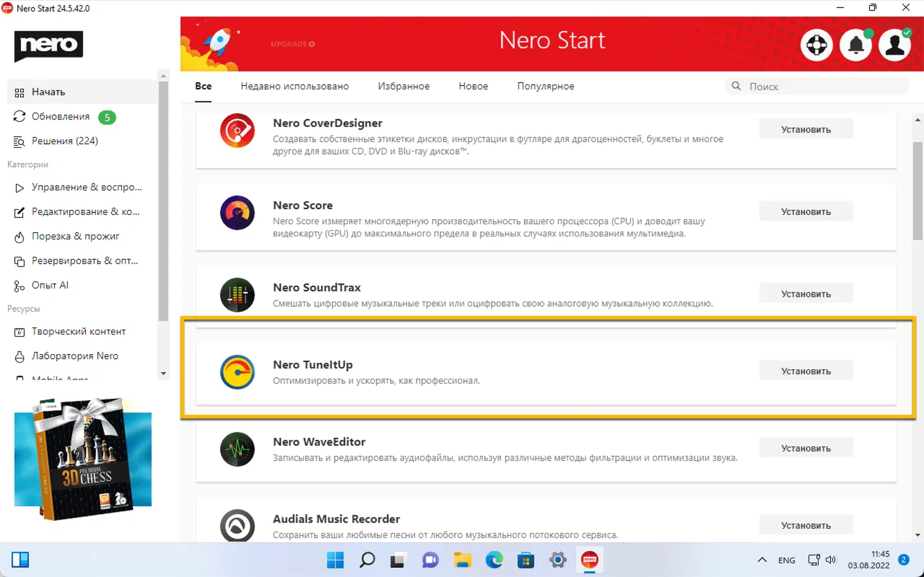The height and width of the screenshot is (577, 924).
Task: Install Nero WaveEditor
Action: [806, 448]
